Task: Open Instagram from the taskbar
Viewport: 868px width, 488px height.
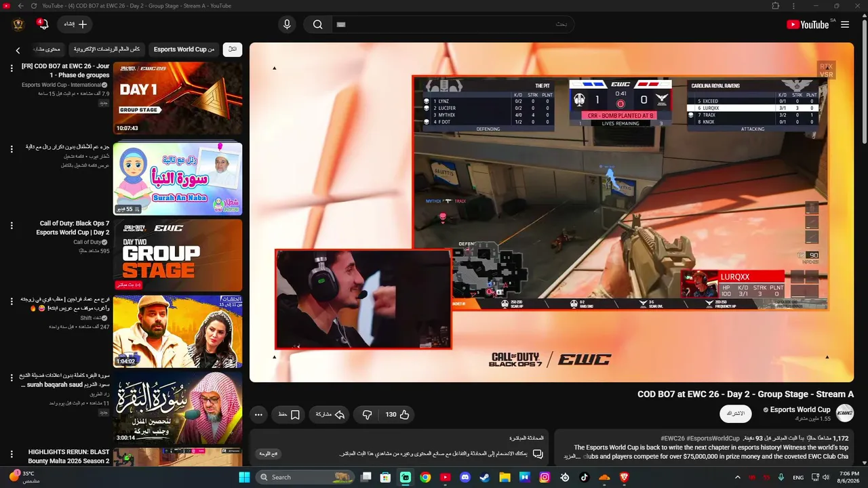Action: 545,477
